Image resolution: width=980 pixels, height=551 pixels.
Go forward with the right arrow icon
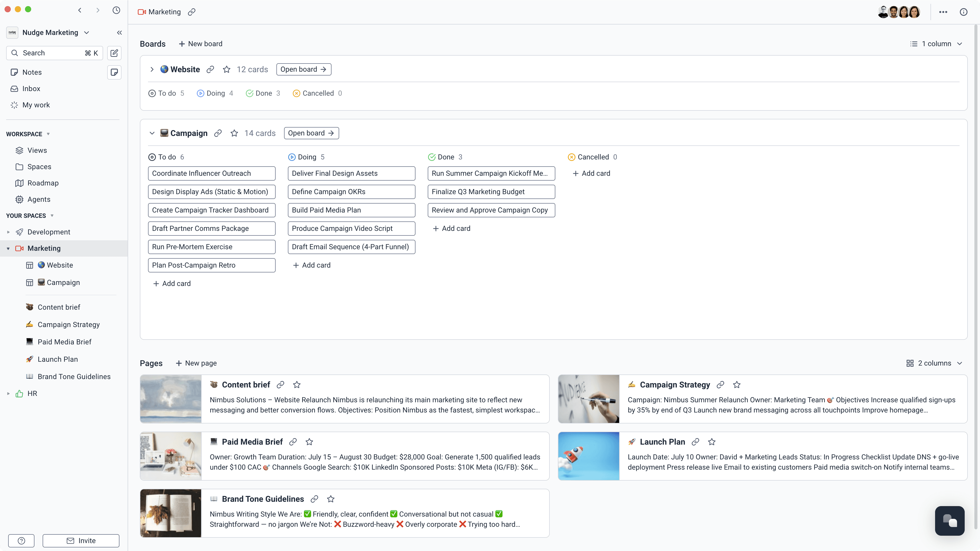[x=98, y=10]
